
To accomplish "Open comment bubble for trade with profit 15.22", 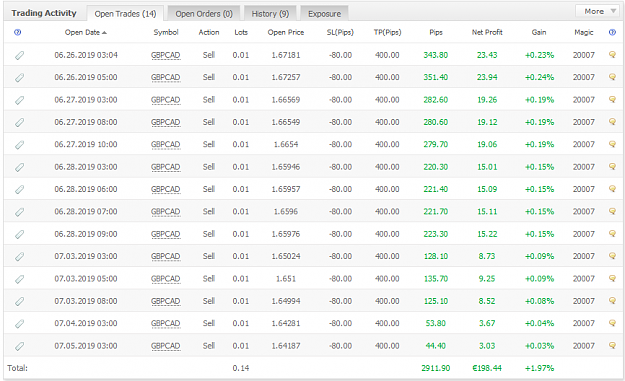I will point(613,234).
